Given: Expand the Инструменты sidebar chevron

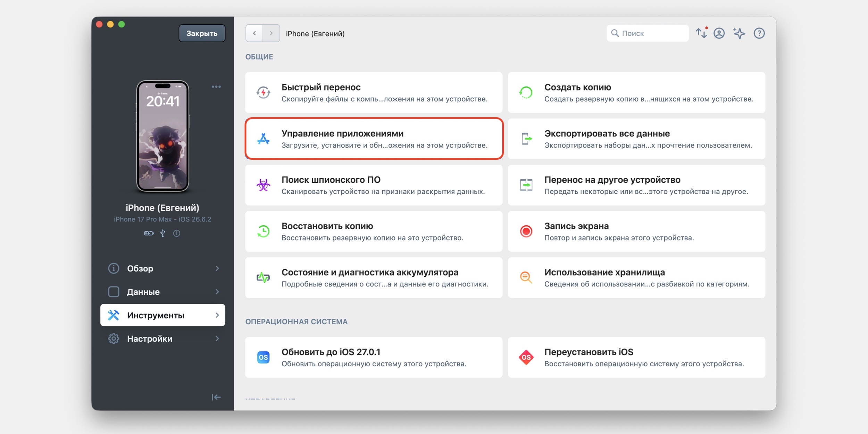Looking at the screenshot, I should pos(217,315).
